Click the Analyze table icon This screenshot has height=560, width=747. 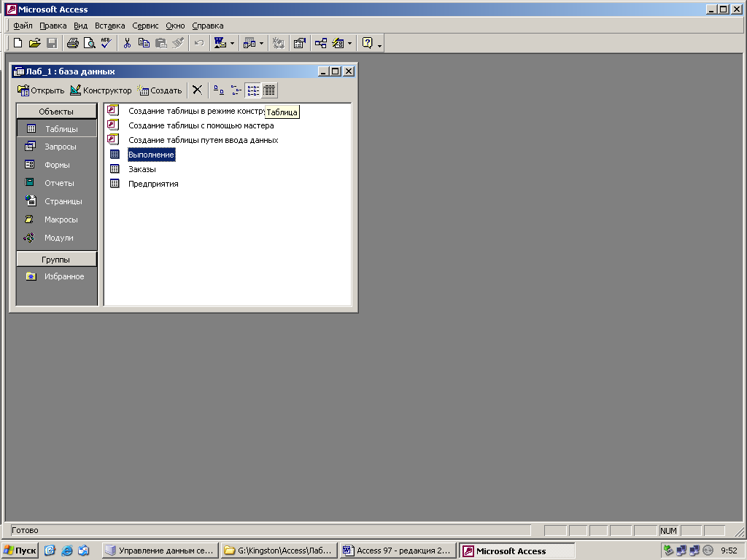coord(249,43)
